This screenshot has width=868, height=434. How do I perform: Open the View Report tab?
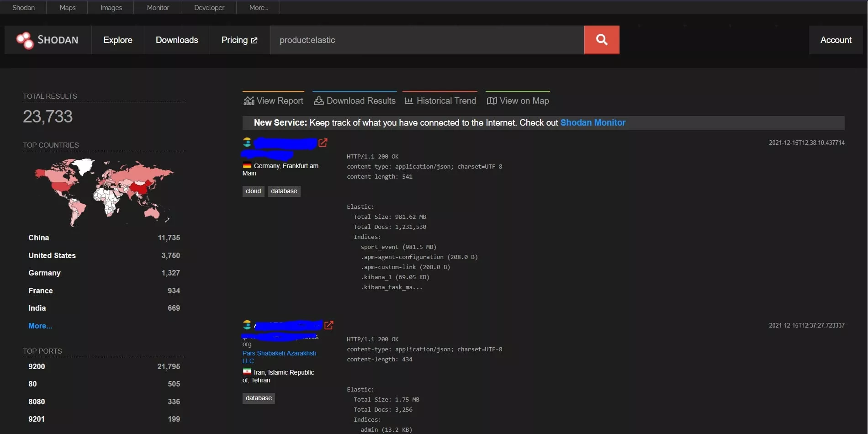(273, 100)
